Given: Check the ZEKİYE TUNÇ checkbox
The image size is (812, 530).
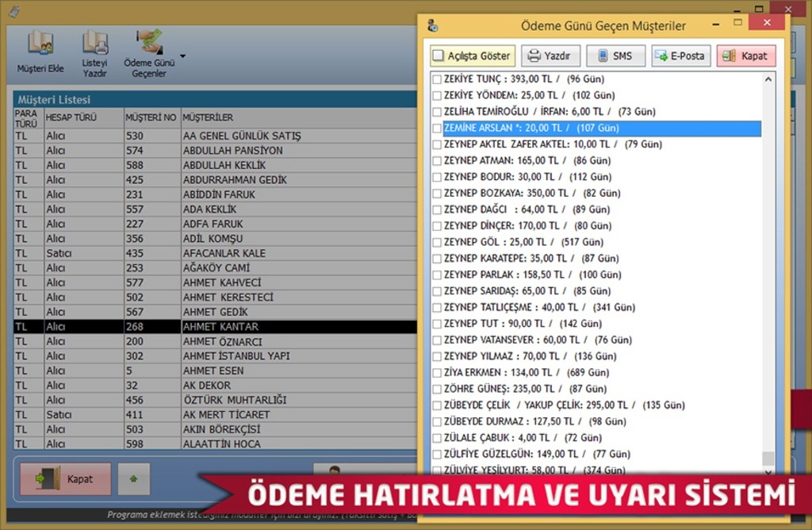Looking at the screenshot, I should tap(437, 79).
